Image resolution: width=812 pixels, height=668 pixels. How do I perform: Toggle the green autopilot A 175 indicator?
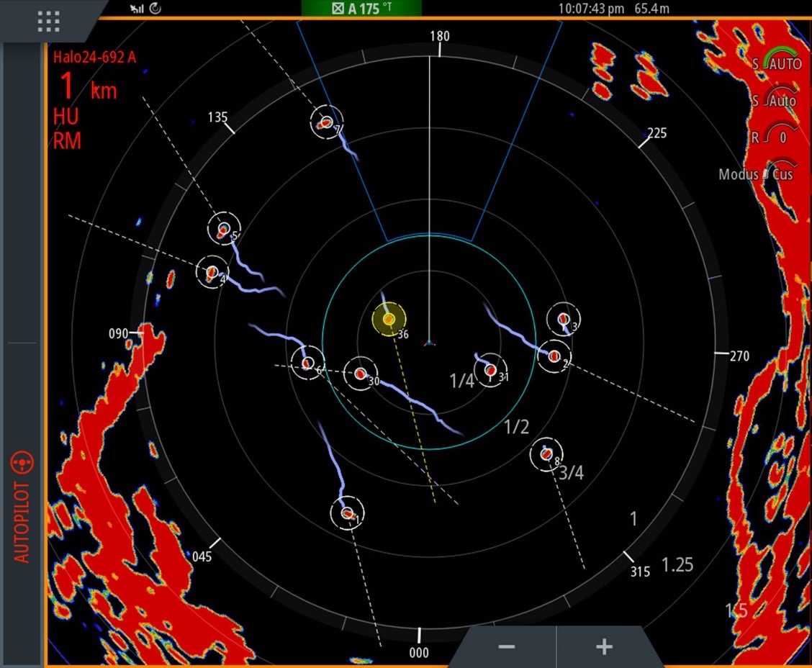(x=361, y=9)
